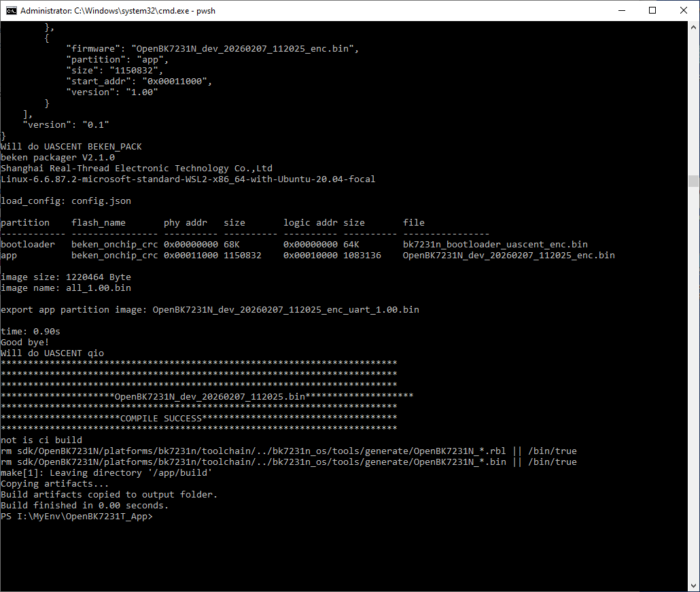
Task: Click at the PS I:\MyEnv\OpenBK7231T_App> prompt
Action: tap(77, 516)
